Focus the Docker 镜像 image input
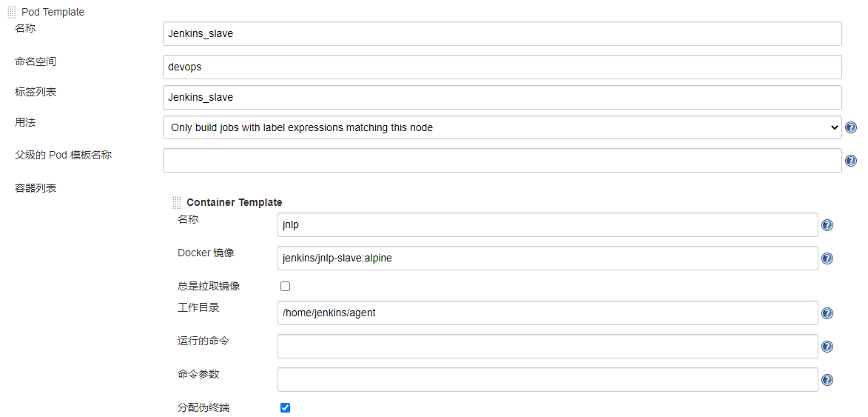This screenshot has width=868, height=417. tap(548, 258)
